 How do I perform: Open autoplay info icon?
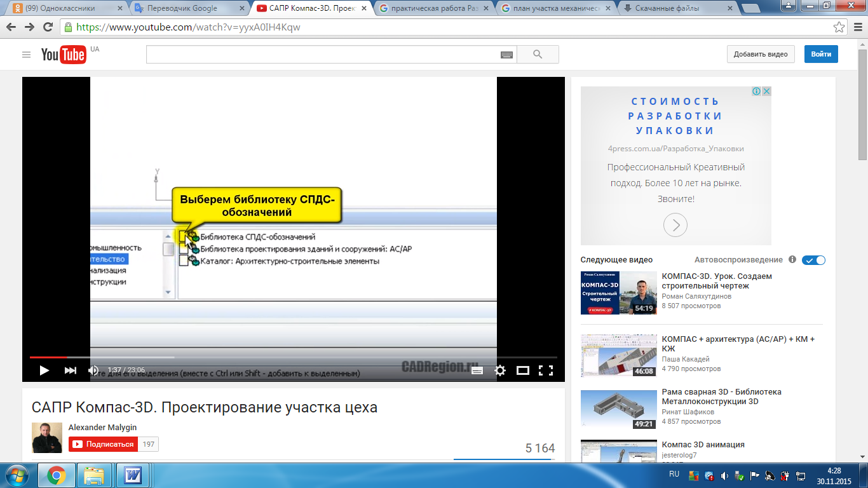(x=792, y=259)
